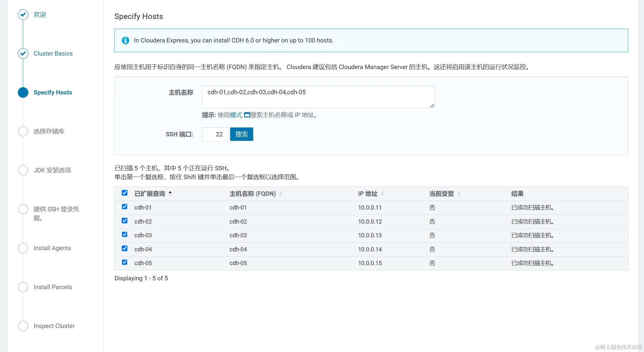This screenshot has height=352, width=644.
Task: Uncheck the cdh-04 host checkbox
Action: point(125,248)
